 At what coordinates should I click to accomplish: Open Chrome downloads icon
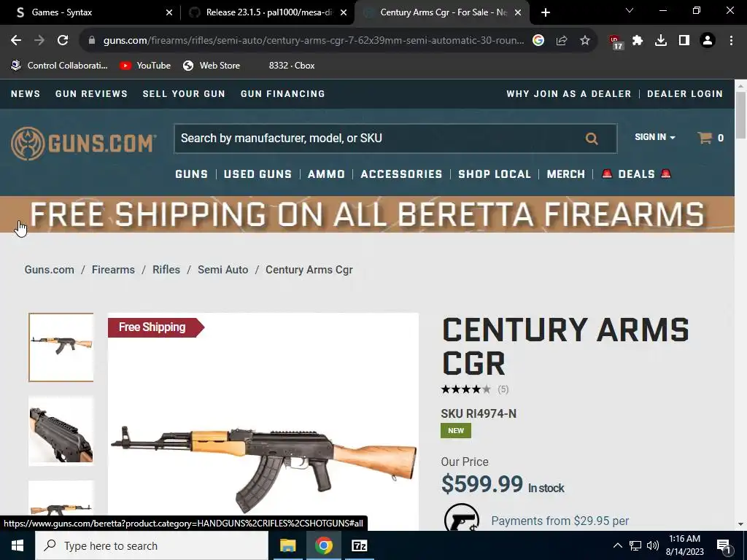click(x=661, y=41)
